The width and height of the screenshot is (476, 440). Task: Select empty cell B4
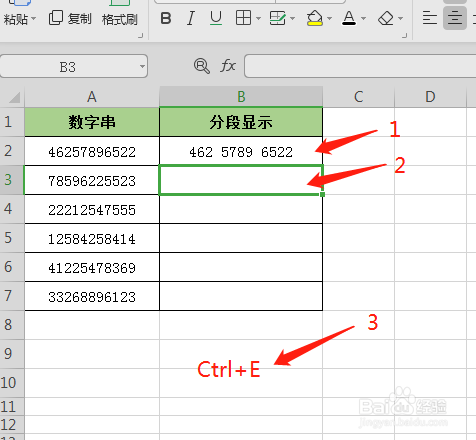coord(241,209)
